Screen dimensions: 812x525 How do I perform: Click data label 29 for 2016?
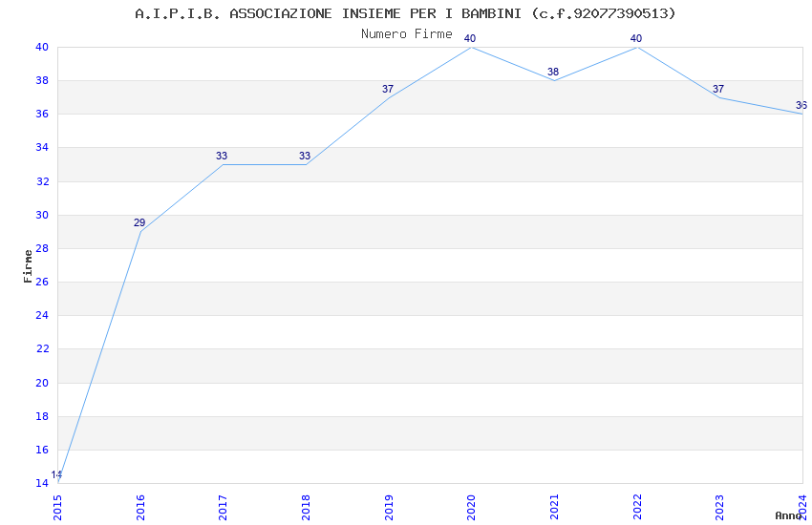tap(139, 223)
